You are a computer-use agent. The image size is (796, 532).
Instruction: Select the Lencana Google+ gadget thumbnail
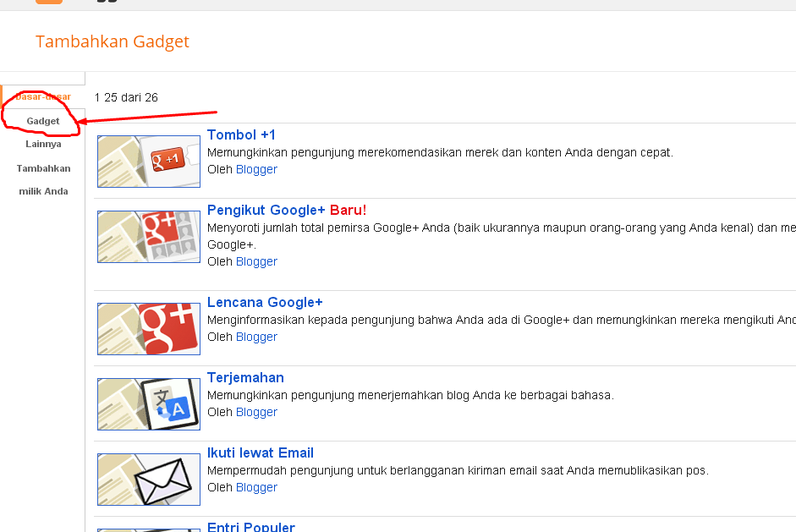pos(149,329)
